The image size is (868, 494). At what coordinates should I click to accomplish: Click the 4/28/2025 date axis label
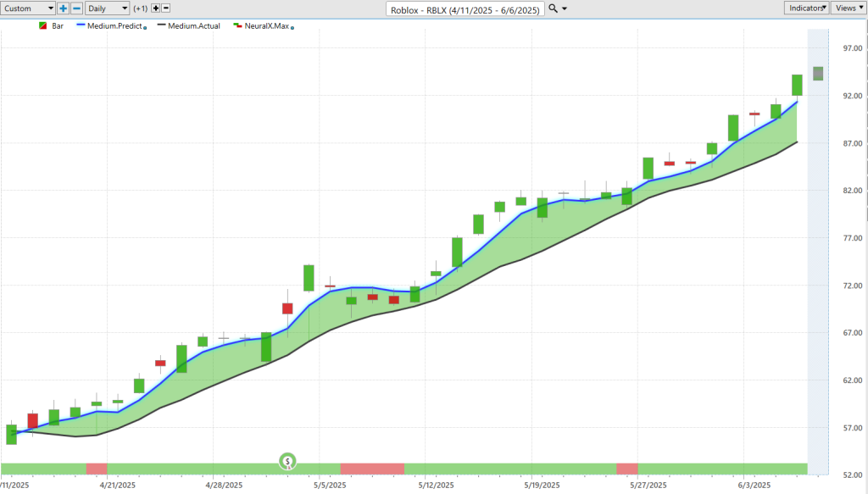[224, 486]
